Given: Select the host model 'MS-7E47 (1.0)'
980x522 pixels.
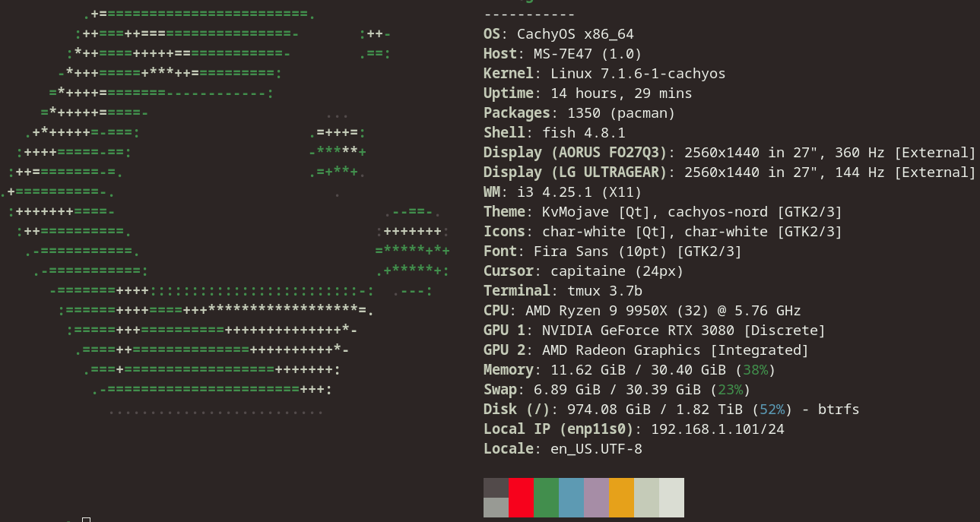Looking at the screenshot, I should (x=588, y=54).
